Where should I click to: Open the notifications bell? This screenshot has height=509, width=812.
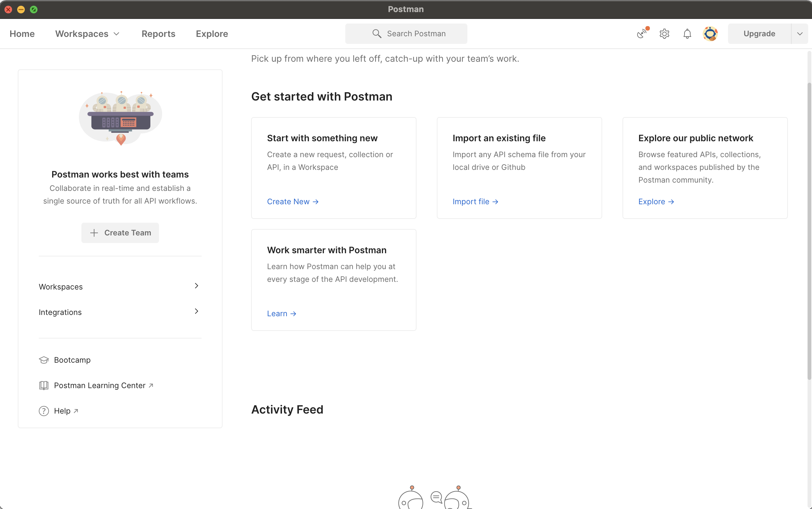point(687,34)
